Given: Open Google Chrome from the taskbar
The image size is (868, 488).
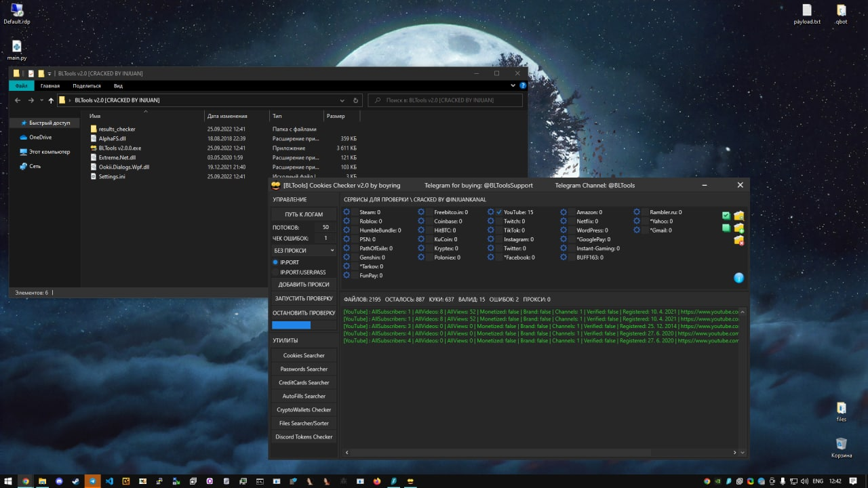Looking at the screenshot, I should pyautogui.click(x=26, y=481).
